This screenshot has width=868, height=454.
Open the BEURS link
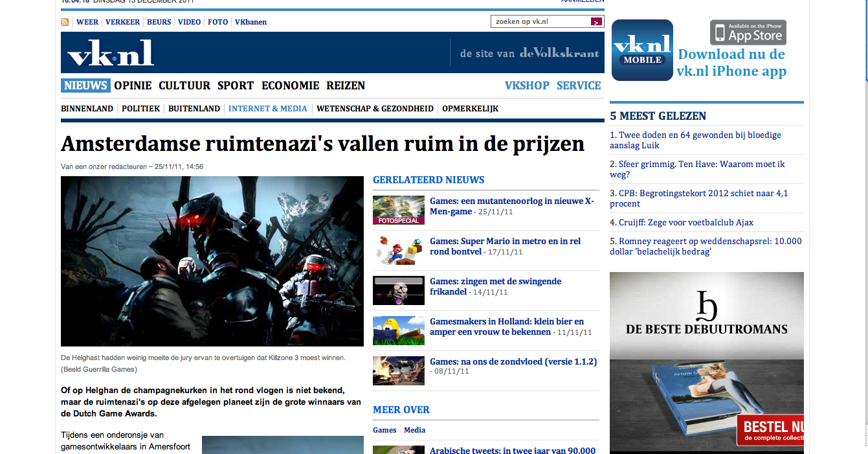click(159, 22)
